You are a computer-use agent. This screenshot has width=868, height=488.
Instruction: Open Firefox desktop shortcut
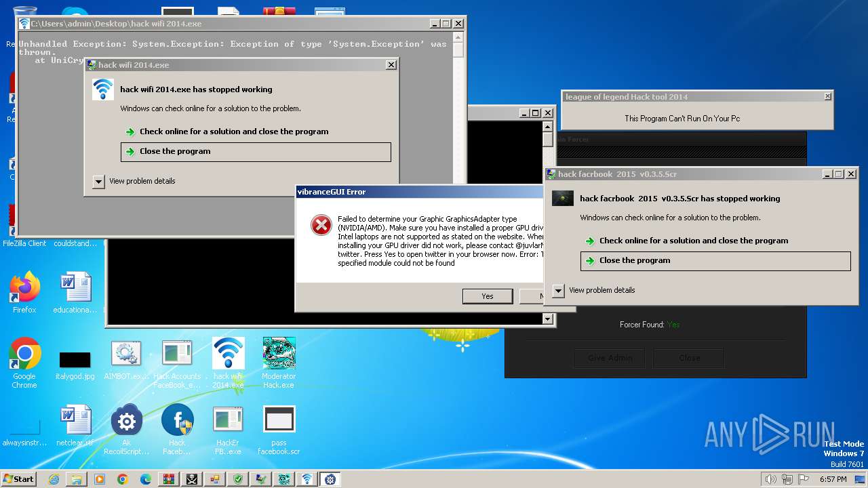[24, 293]
